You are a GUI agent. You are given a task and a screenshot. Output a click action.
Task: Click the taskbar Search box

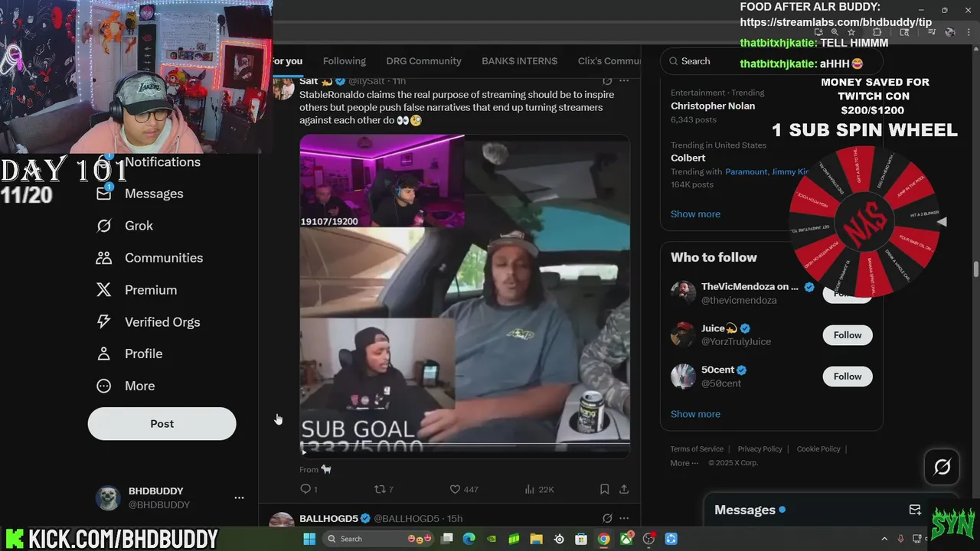[x=380, y=539]
